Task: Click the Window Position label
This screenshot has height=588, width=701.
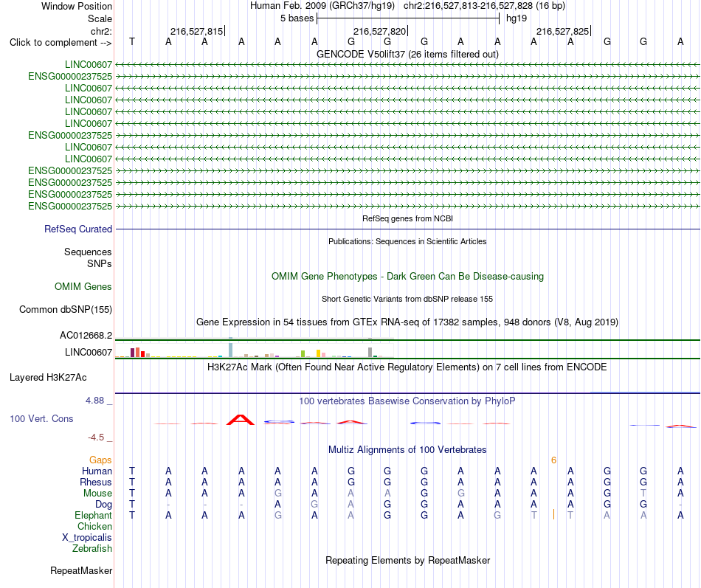Action: coord(77,6)
